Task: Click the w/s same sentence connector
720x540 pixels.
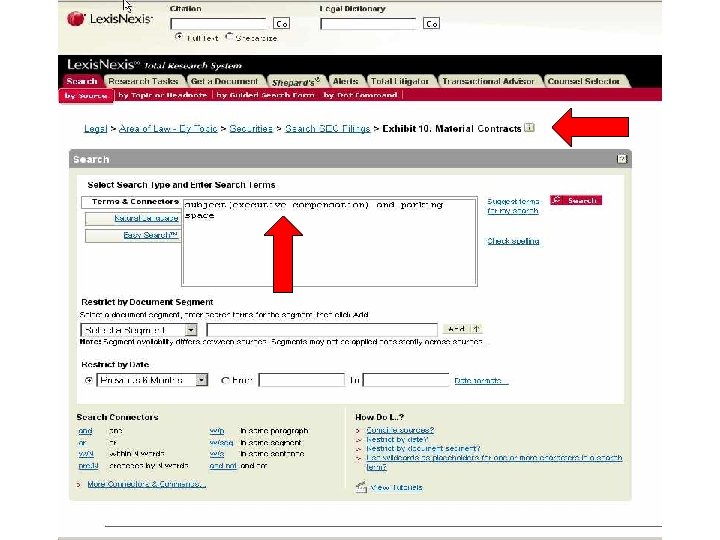Action: 217,454
